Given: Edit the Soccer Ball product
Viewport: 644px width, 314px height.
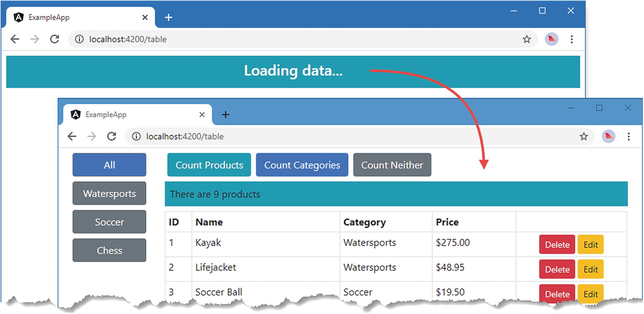Looking at the screenshot, I should click(591, 293).
